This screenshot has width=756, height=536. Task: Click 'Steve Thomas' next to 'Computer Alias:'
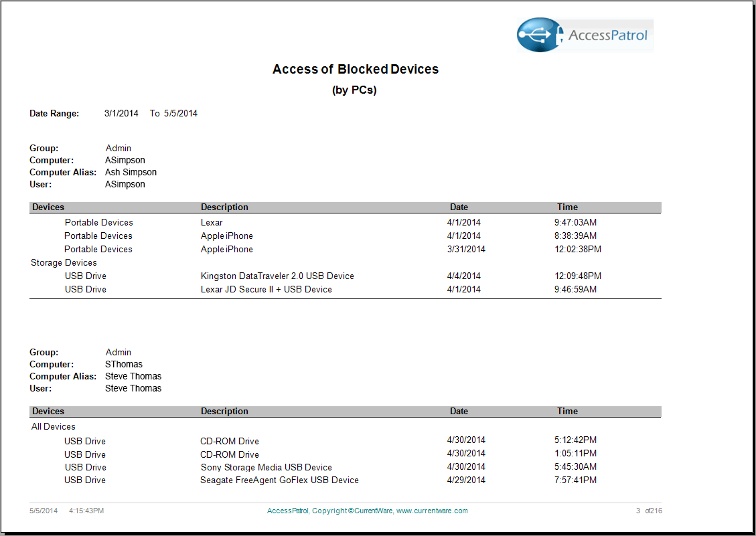pyautogui.click(x=133, y=377)
